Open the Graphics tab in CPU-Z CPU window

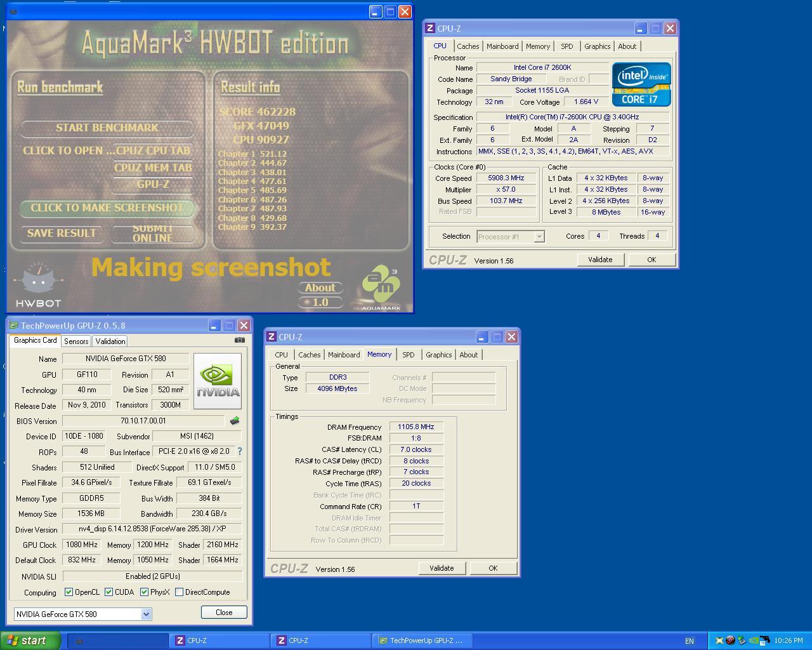click(x=598, y=46)
